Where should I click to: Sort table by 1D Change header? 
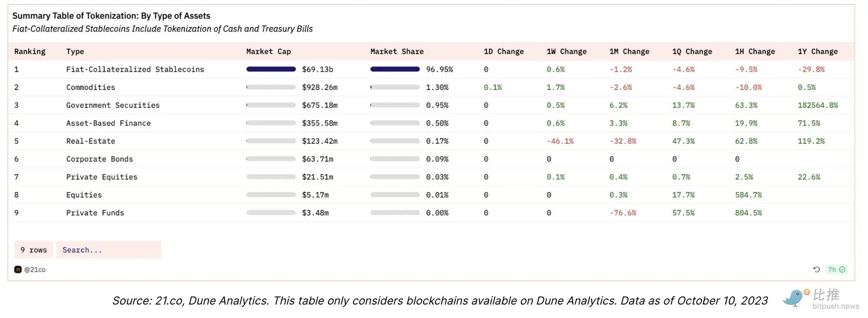(504, 52)
